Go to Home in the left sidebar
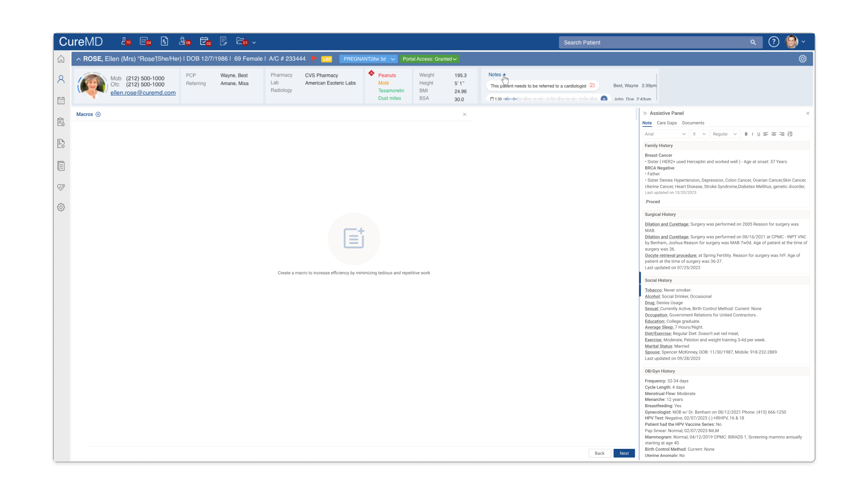Viewport: 868px width, 495px height. click(x=61, y=59)
